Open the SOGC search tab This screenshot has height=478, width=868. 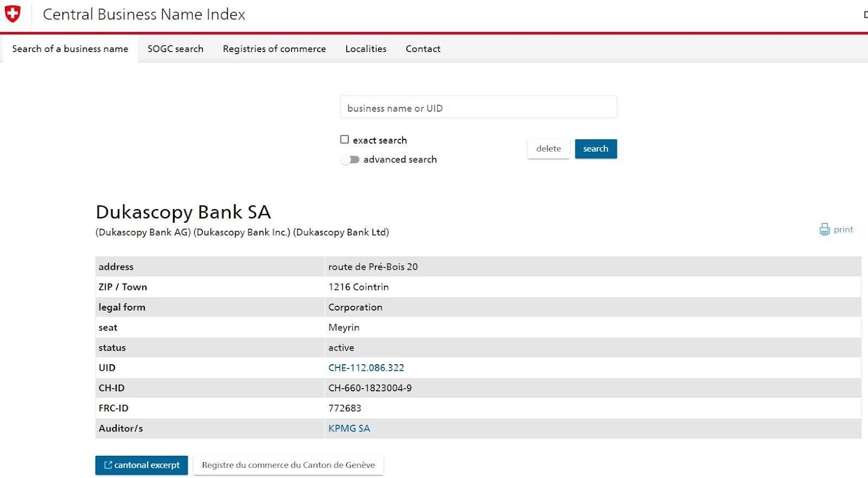click(175, 49)
